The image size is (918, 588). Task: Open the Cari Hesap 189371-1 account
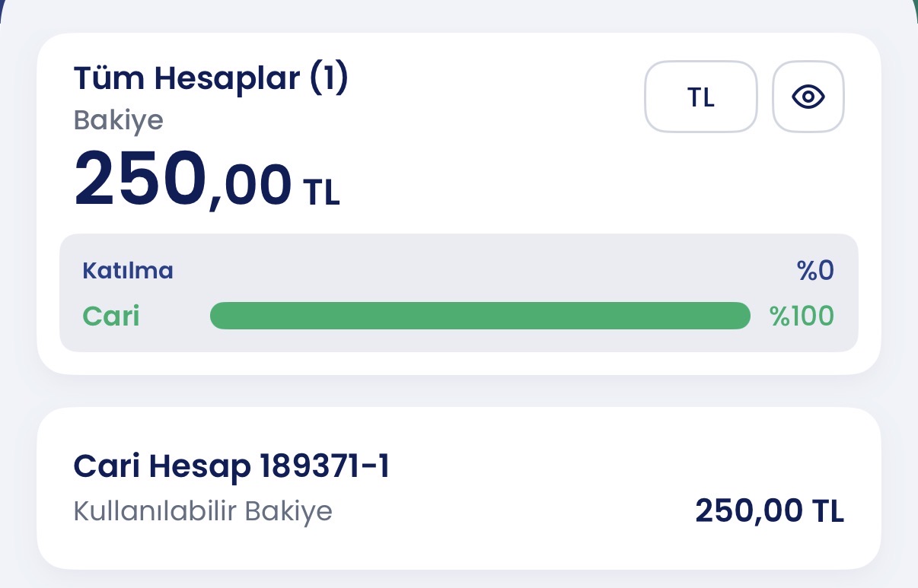(x=459, y=488)
